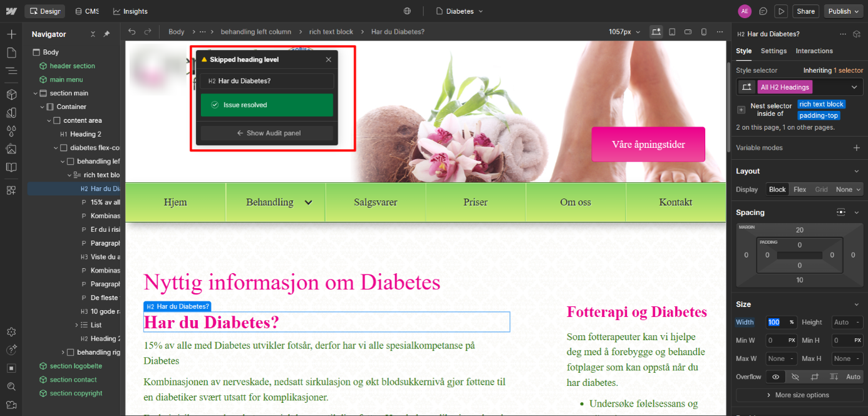
Task: Click Show Audit panel button
Action: tap(267, 133)
